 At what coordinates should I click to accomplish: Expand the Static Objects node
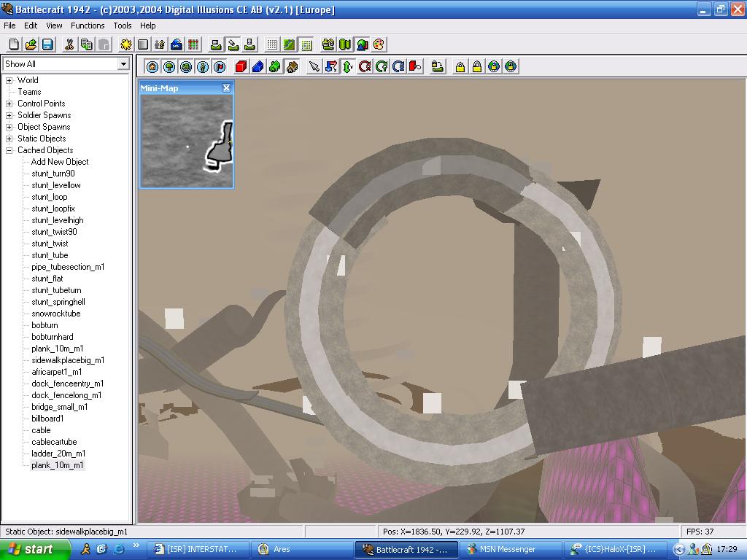pos(9,139)
